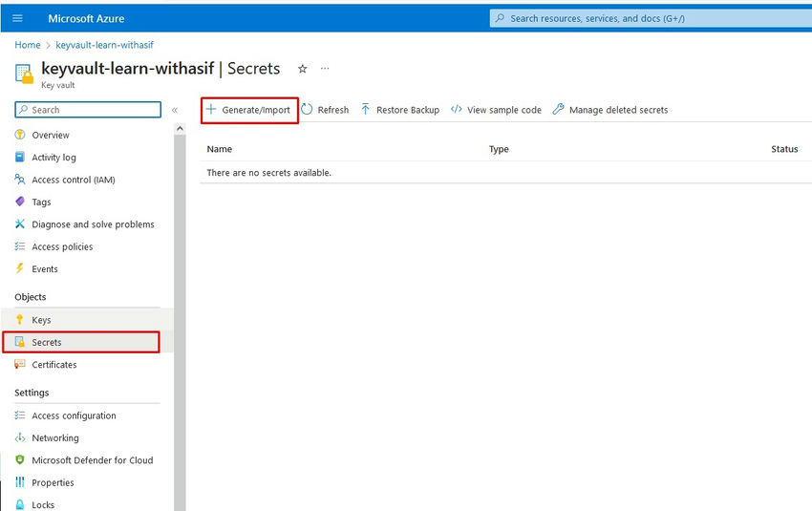Image resolution: width=812 pixels, height=511 pixels.
Task: Click the Restore Backup upload icon
Action: (x=365, y=109)
